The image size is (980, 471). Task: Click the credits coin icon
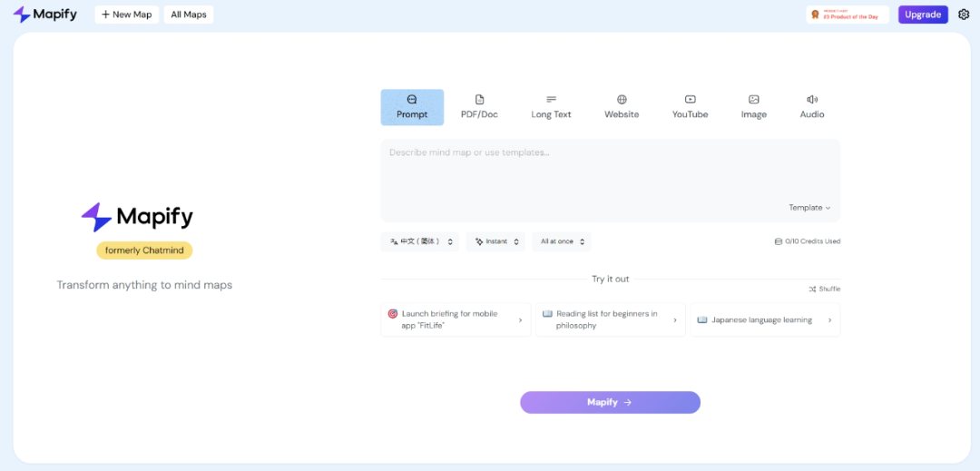click(779, 241)
